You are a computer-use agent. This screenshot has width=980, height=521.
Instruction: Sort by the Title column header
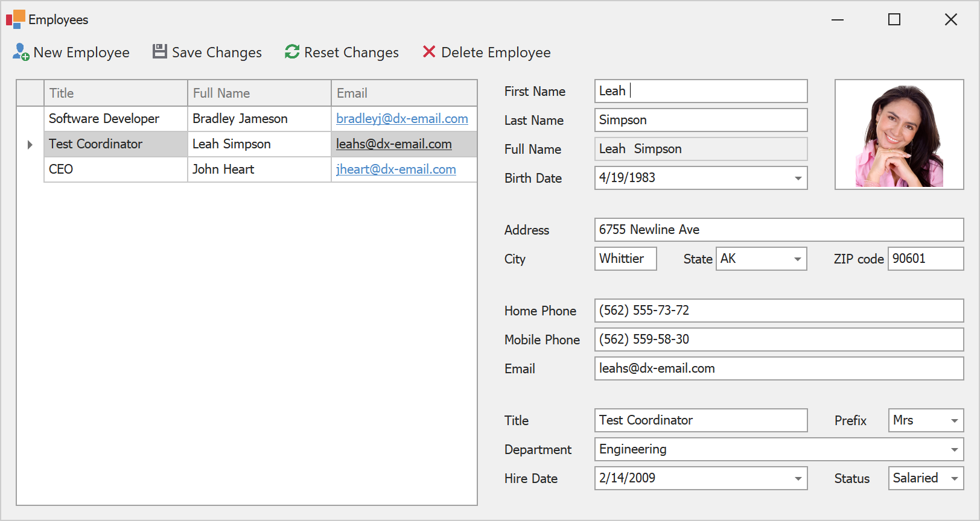pos(115,93)
